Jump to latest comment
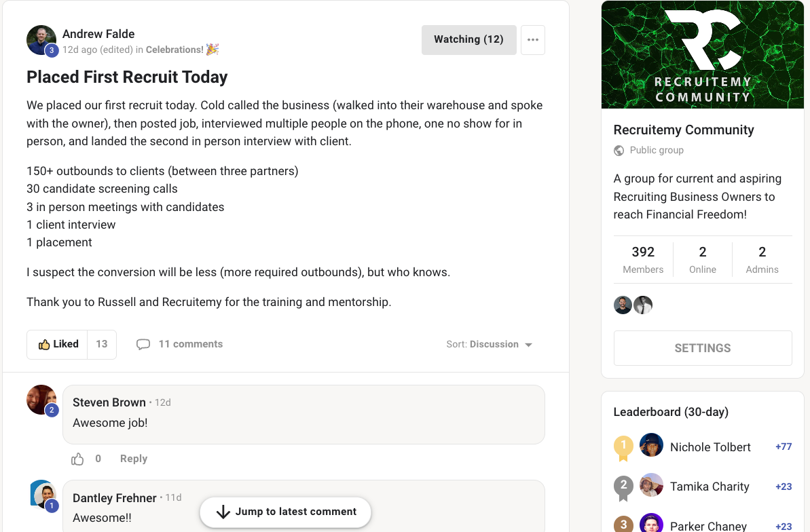 coord(286,512)
